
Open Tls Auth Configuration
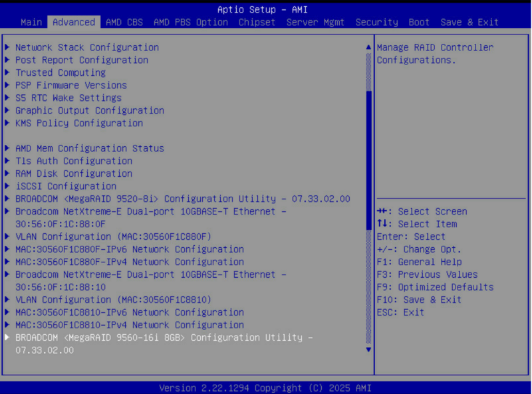tap(74, 161)
